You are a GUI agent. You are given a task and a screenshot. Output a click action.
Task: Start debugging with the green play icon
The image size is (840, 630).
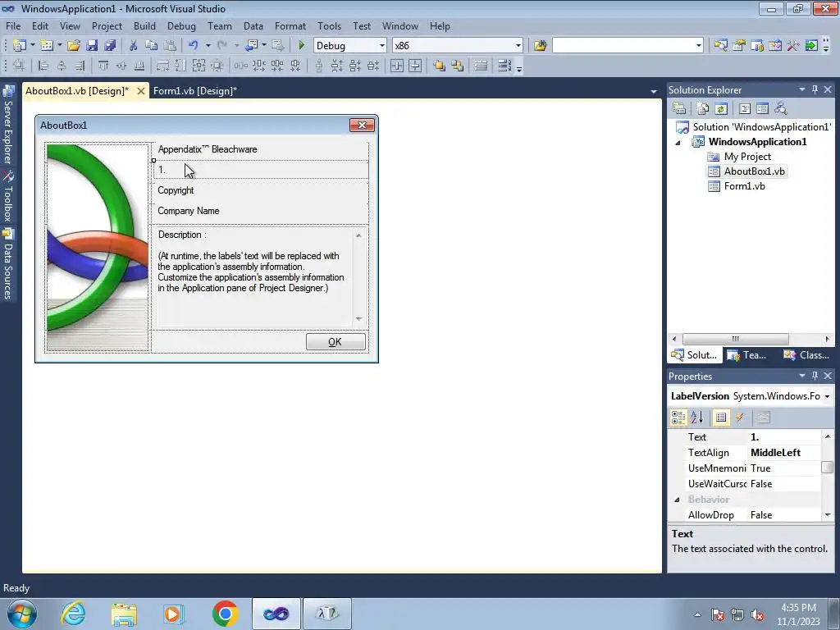[301, 46]
